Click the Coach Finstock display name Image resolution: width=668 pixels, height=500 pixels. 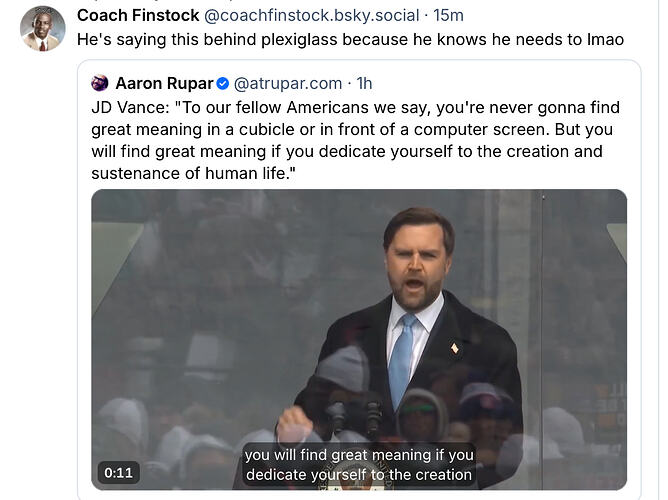click(138, 15)
